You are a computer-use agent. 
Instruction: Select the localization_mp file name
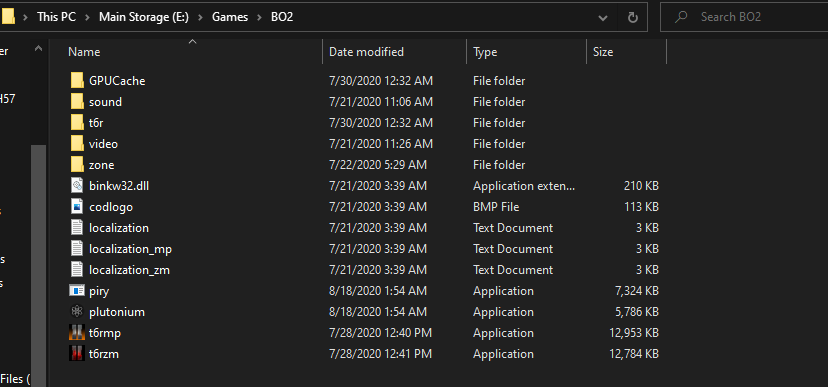(130, 249)
